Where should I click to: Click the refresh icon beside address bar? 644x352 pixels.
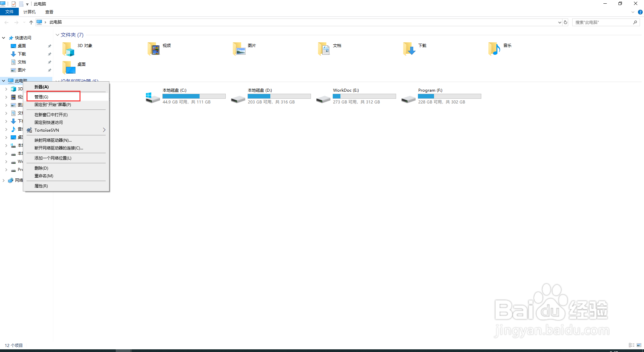tap(566, 22)
